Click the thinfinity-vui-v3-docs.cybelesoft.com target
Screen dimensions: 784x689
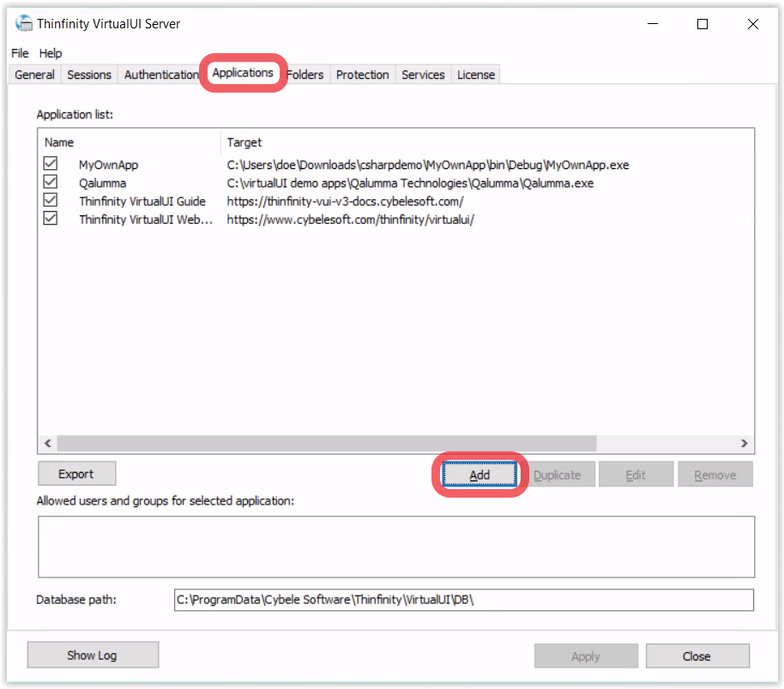click(x=346, y=202)
